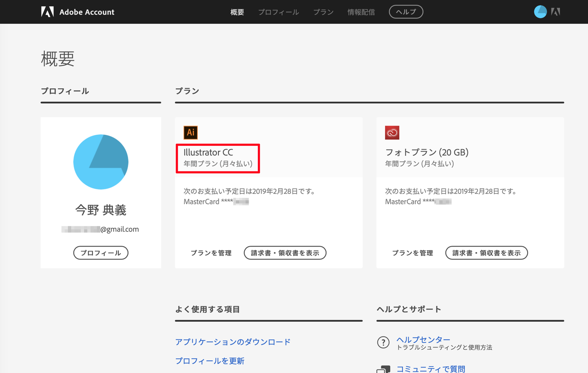Click the community chat bubble icon
The width and height of the screenshot is (588, 373).
pyautogui.click(x=383, y=369)
